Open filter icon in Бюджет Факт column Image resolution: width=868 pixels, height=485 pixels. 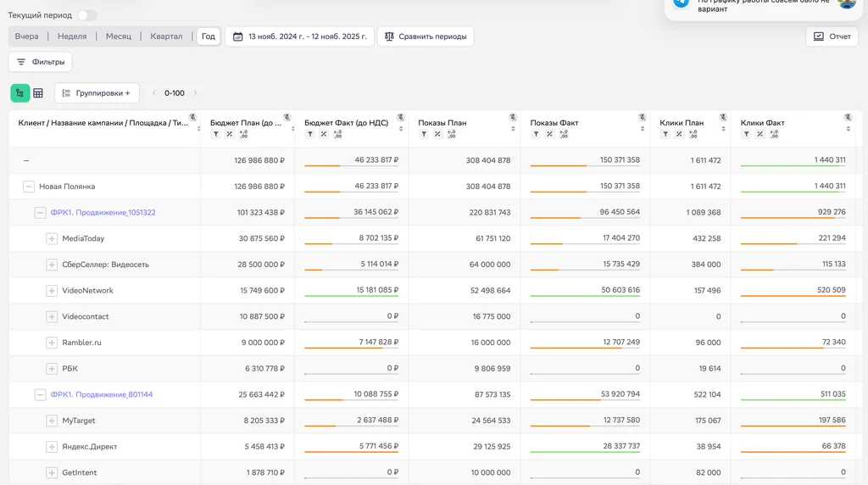click(310, 135)
